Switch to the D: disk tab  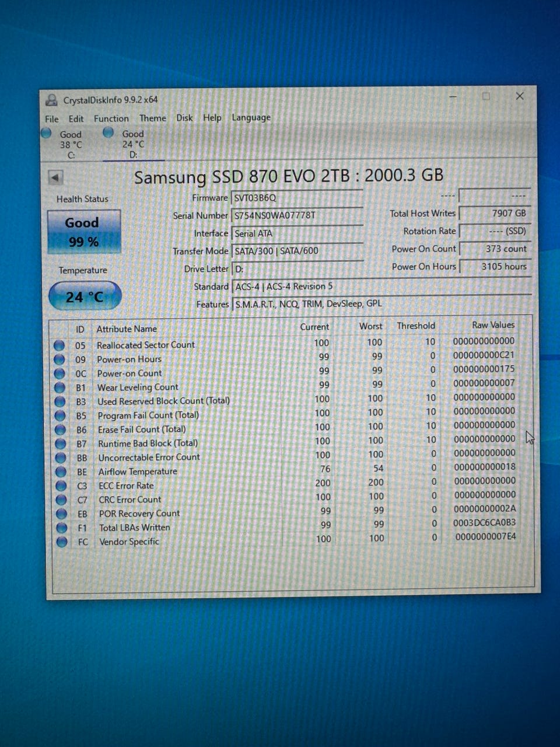133,145
